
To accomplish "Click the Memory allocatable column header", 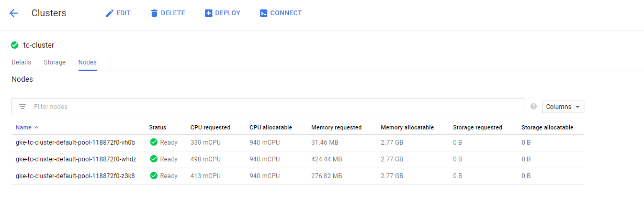I will coord(407,127).
